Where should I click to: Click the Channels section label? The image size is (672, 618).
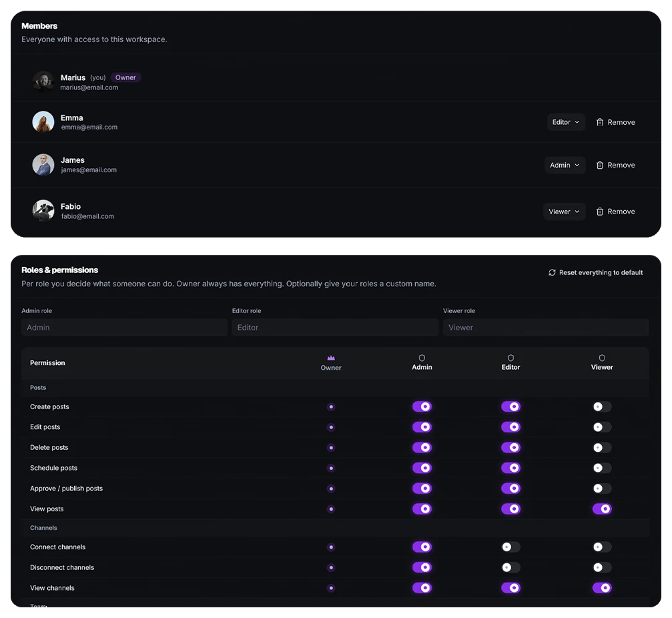43,528
